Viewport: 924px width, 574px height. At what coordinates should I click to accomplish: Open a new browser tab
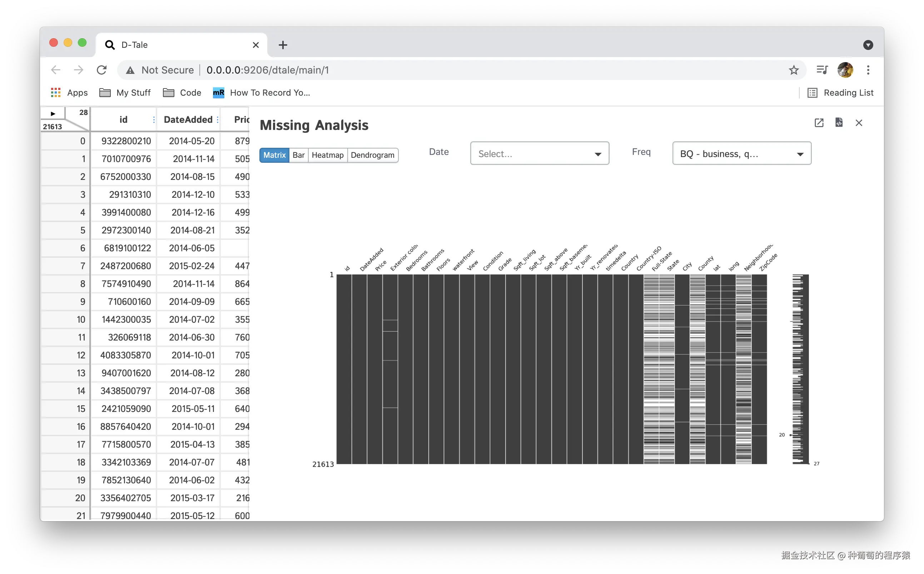point(283,45)
